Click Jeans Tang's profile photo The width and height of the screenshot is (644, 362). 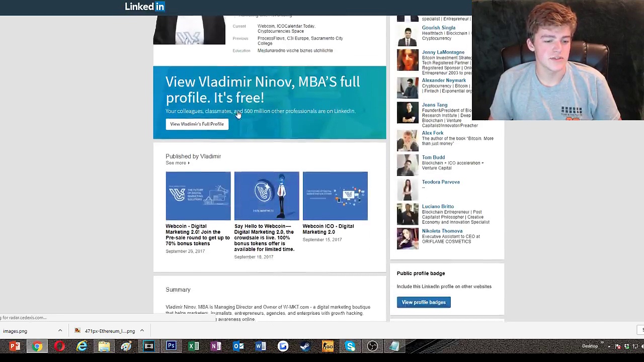(408, 113)
